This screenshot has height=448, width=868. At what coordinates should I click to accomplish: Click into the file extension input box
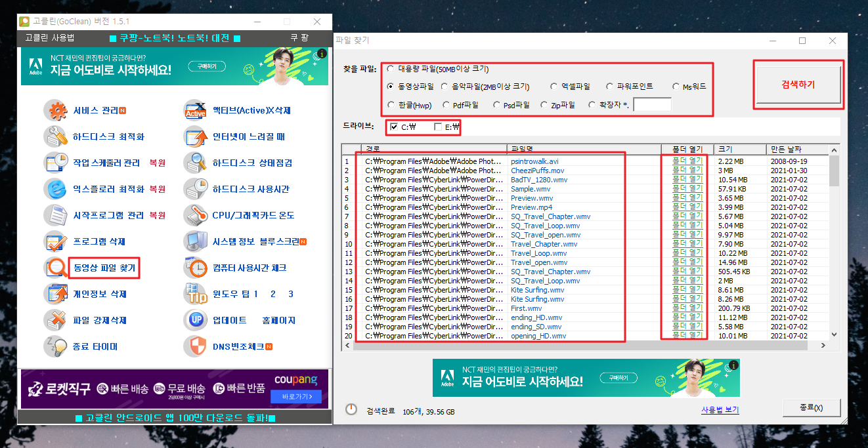point(652,104)
